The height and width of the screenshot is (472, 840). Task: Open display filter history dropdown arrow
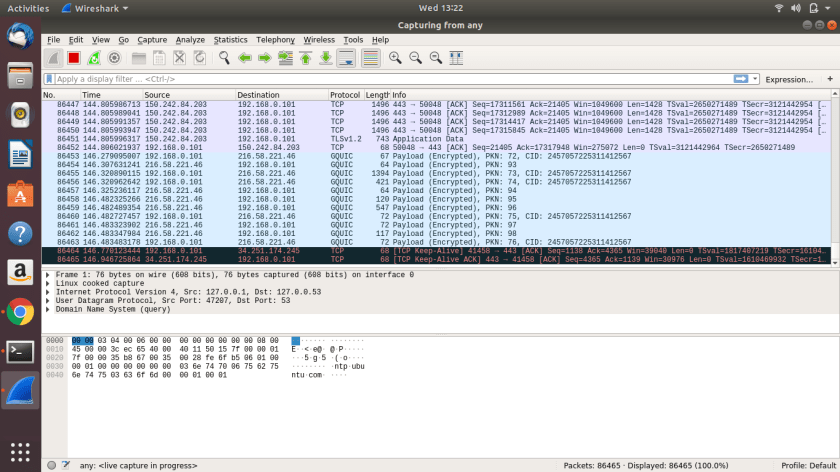pyautogui.click(x=755, y=79)
